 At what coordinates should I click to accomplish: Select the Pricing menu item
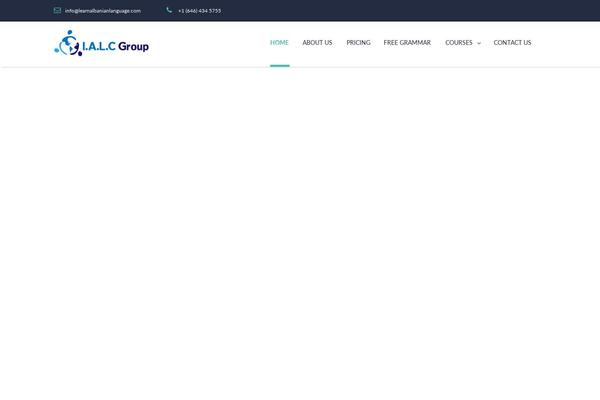click(x=359, y=42)
